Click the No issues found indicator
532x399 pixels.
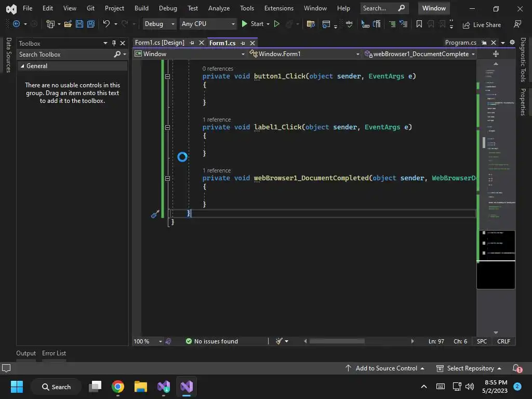tap(212, 341)
